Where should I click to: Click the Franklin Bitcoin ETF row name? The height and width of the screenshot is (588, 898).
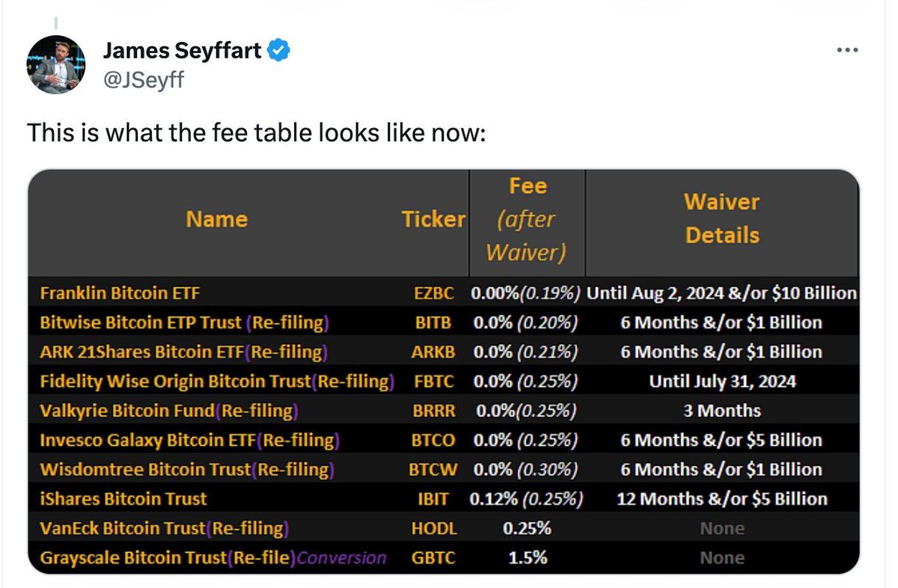120,293
